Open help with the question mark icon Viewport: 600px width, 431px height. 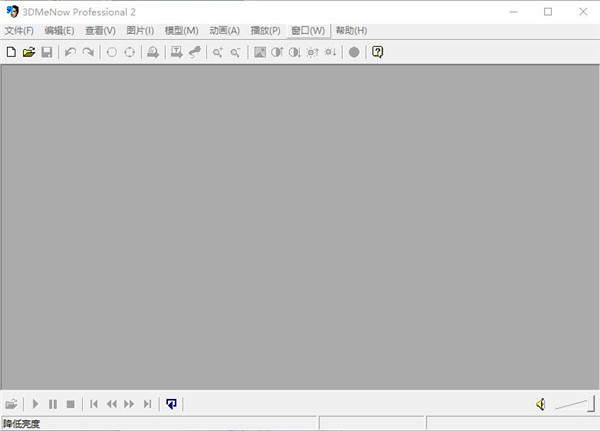(377, 52)
